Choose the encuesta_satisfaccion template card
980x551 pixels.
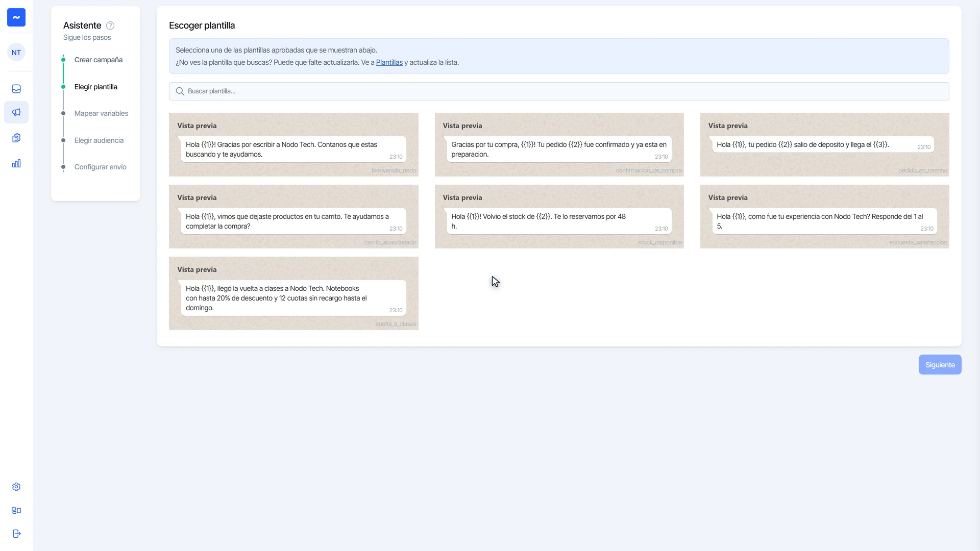[x=824, y=217]
